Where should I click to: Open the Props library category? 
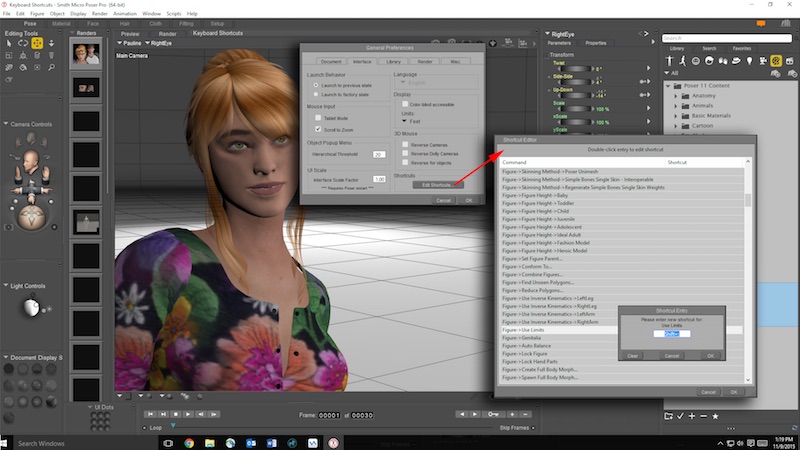pos(736,61)
